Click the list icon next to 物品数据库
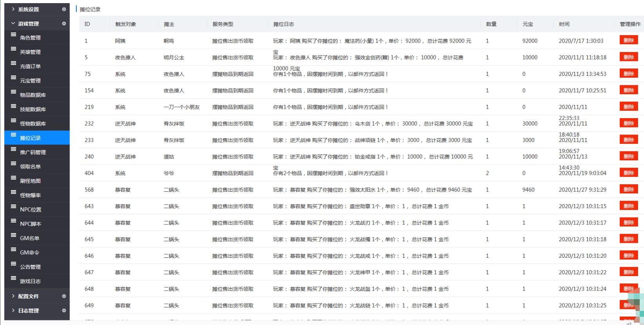 14,92
